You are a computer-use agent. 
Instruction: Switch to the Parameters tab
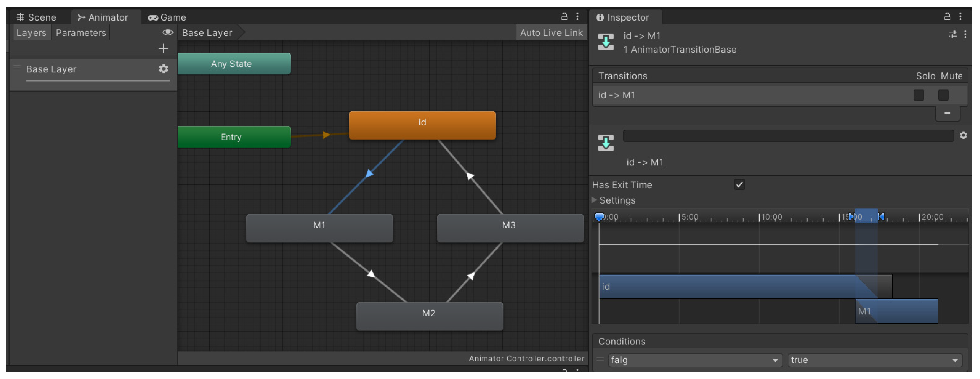click(x=81, y=33)
